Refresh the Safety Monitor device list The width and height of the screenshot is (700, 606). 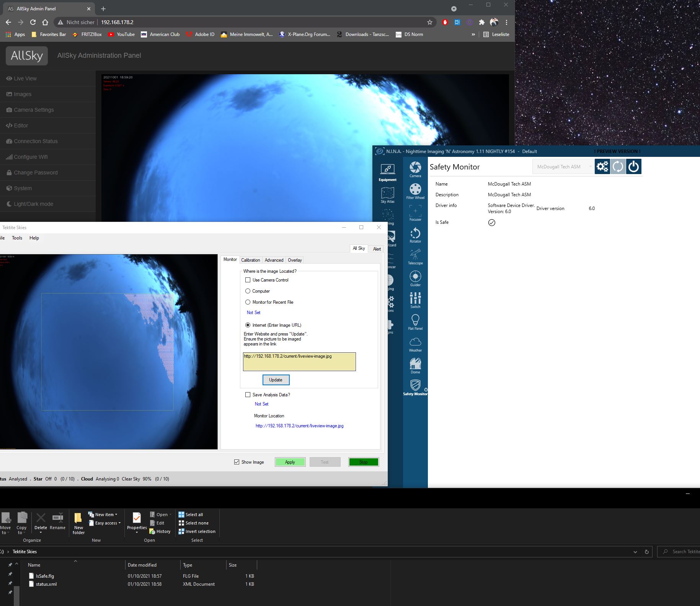[x=618, y=166]
